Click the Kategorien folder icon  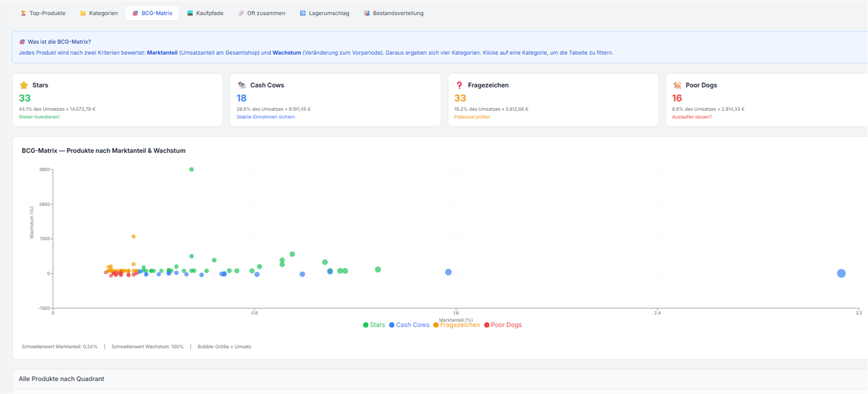click(x=83, y=13)
